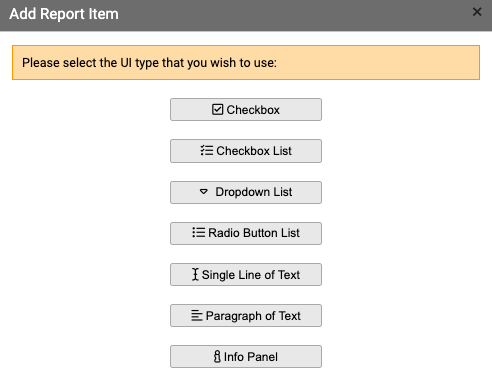Viewport: 492px width, 390px height.
Task: Click the info symbol icon on Info Panel
Action: click(217, 356)
